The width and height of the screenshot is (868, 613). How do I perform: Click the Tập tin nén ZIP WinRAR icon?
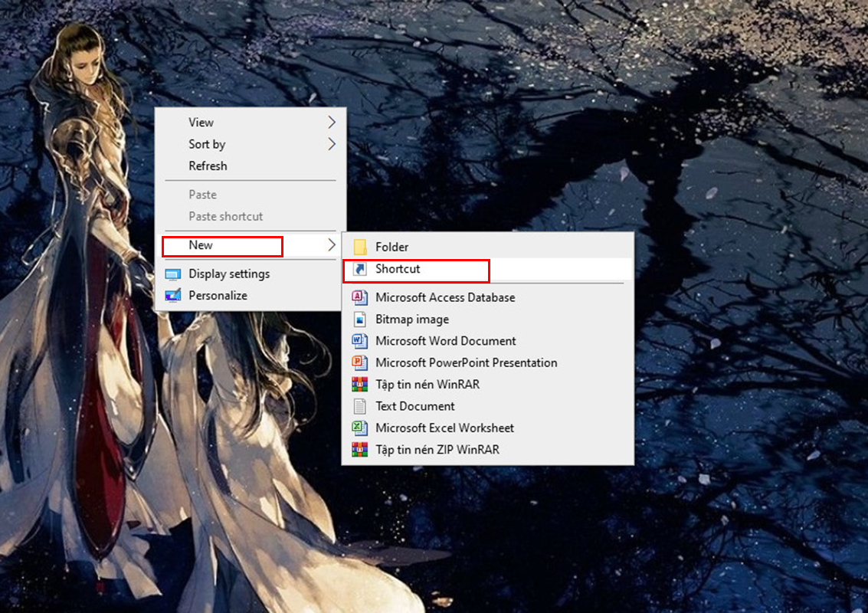(359, 450)
